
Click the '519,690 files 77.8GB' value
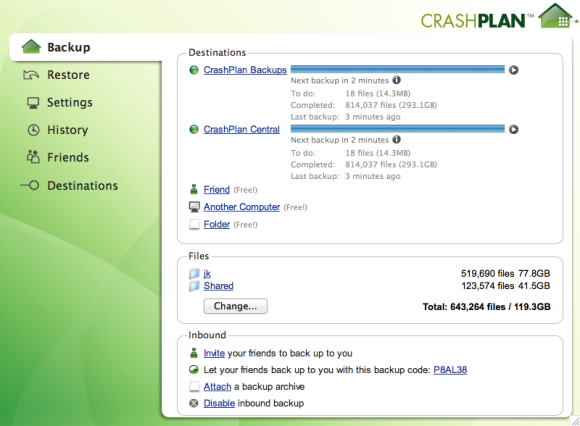(505, 274)
